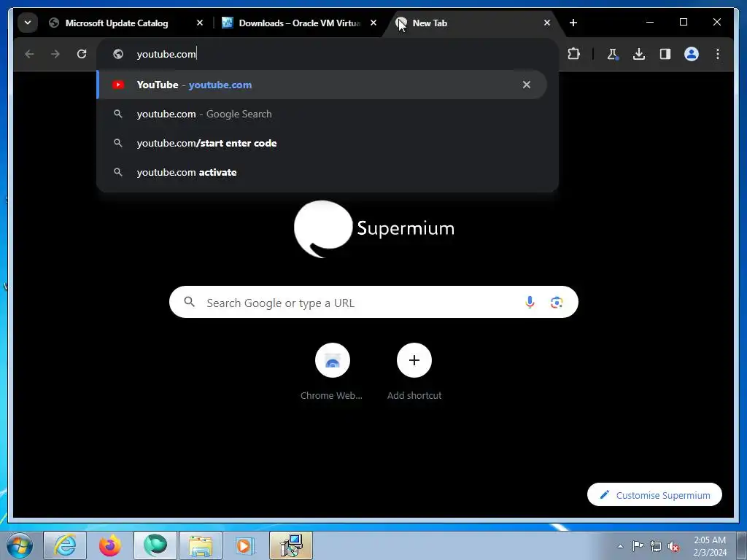The image size is (747, 560).
Task: Show hidden tray icons arrow
Action: click(x=620, y=546)
